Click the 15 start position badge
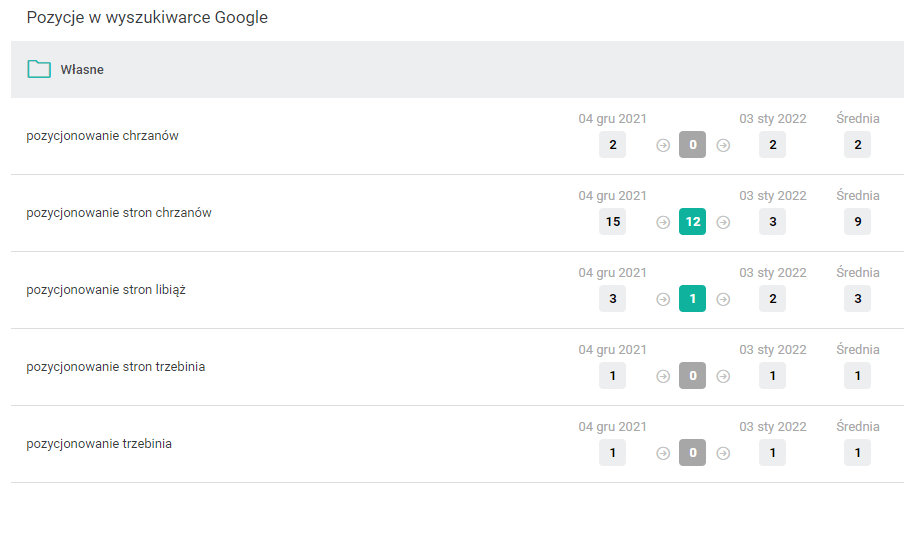This screenshot has height=550, width=904. pyautogui.click(x=612, y=222)
